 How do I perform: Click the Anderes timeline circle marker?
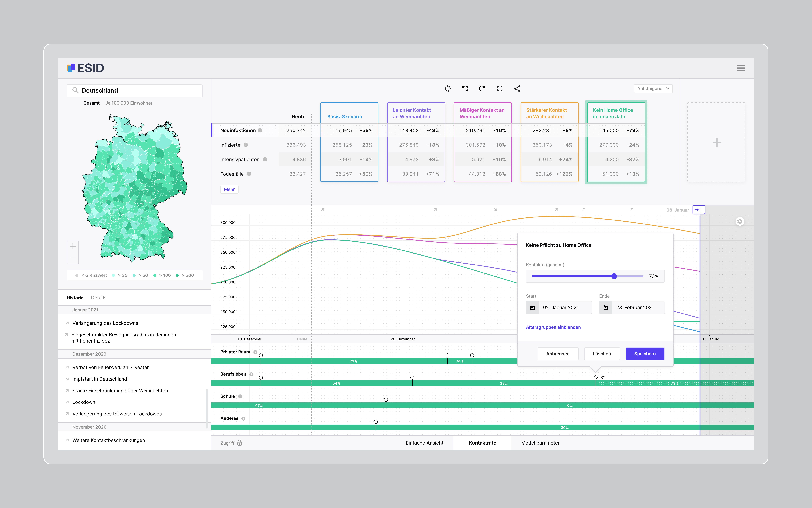[x=376, y=422]
